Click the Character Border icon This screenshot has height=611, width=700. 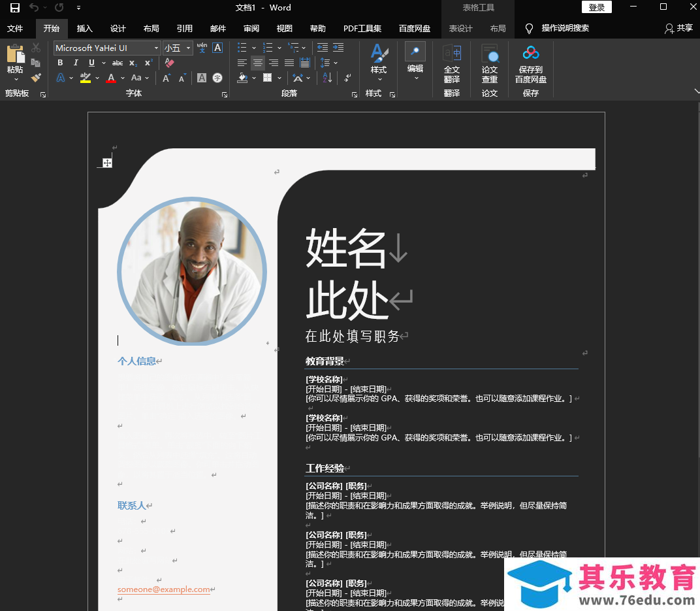[217, 47]
